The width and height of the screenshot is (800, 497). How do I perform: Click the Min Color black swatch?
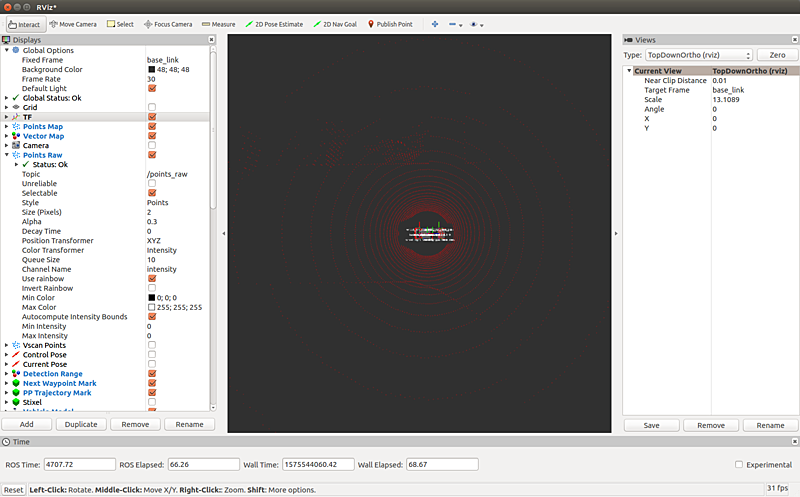pos(152,298)
